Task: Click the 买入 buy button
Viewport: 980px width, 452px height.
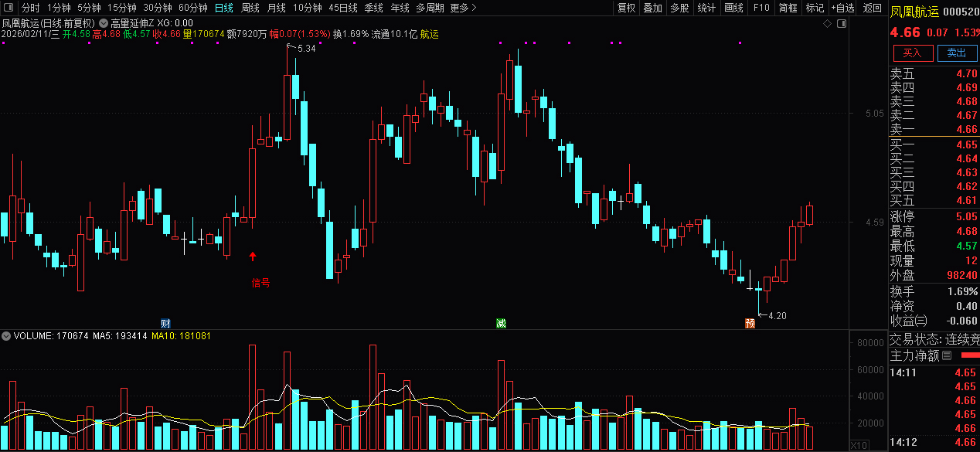Action: [913, 53]
